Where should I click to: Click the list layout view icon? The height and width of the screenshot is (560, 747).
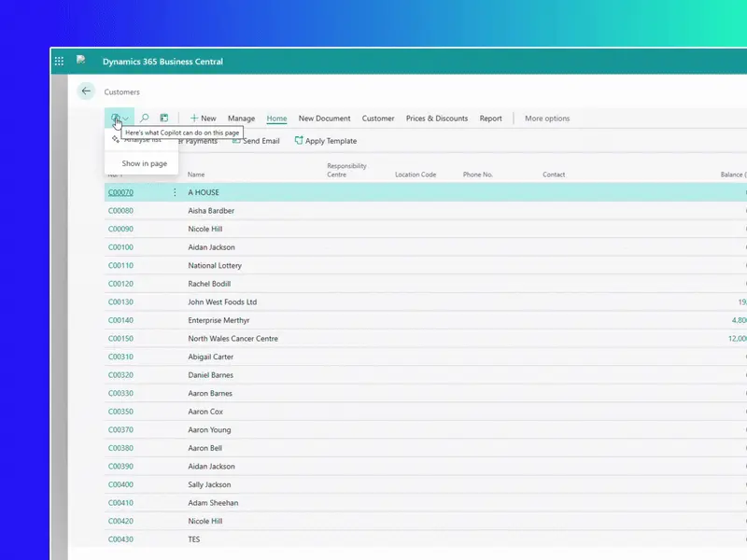[164, 119]
